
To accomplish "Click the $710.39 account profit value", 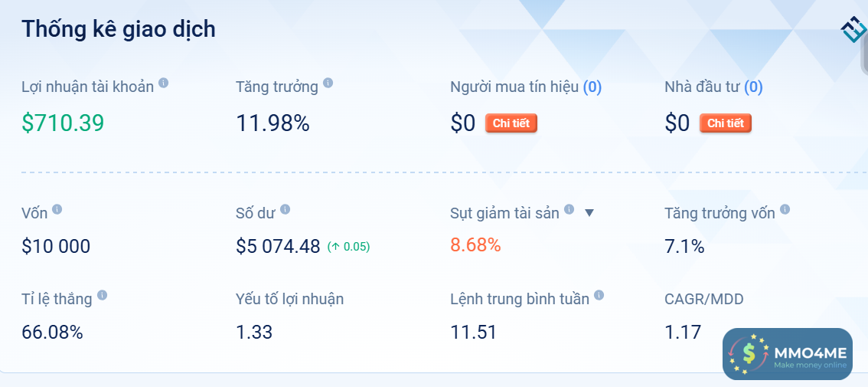I will click(63, 123).
